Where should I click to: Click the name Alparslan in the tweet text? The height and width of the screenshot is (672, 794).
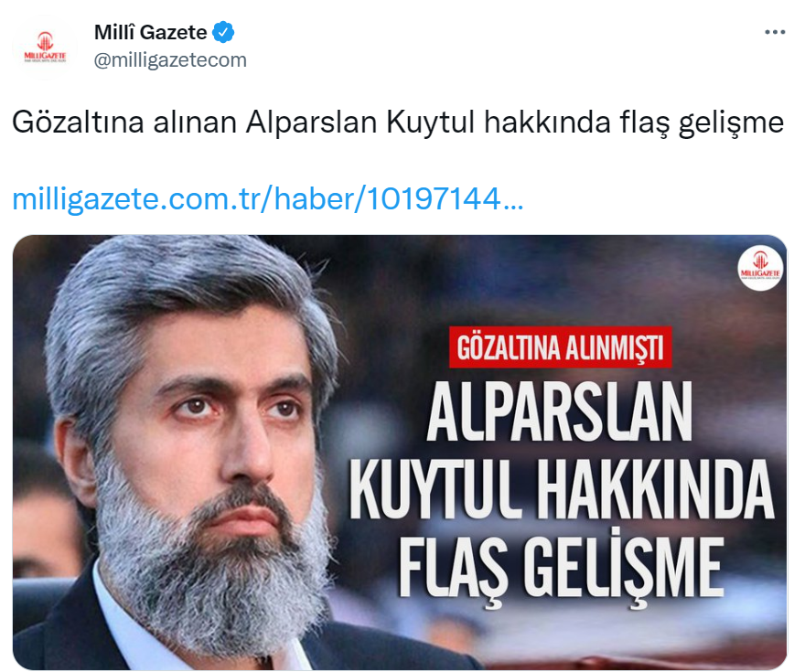[311, 123]
